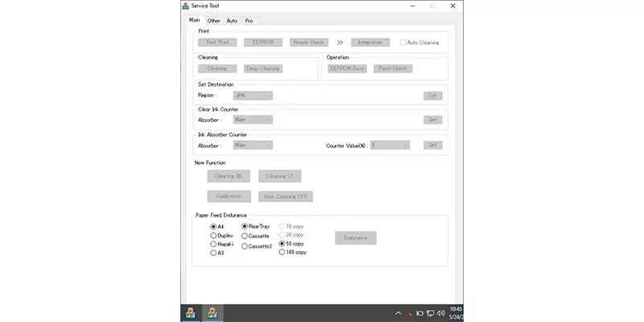Click the battery tray icon
644x322 pixels.
pos(419,313)
